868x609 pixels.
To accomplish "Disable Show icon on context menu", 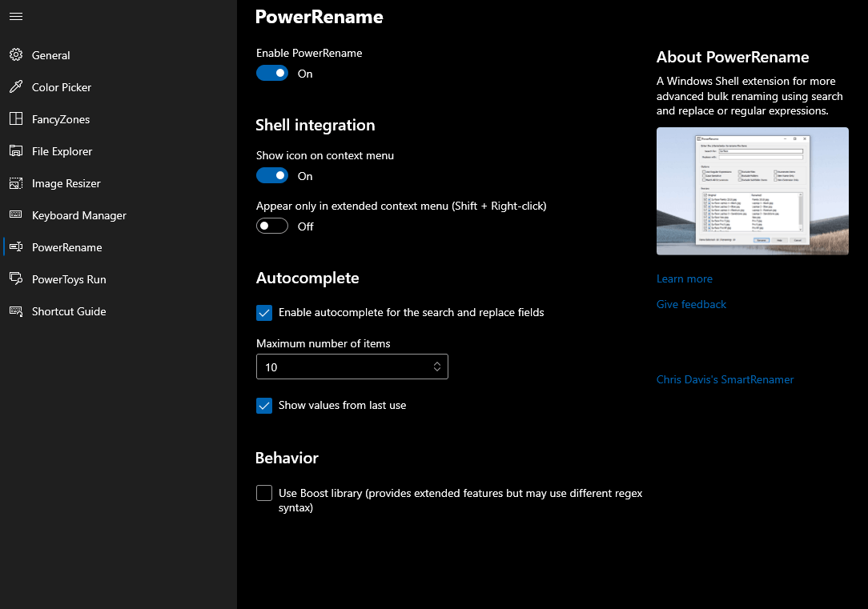I will (x=272, y=175).
